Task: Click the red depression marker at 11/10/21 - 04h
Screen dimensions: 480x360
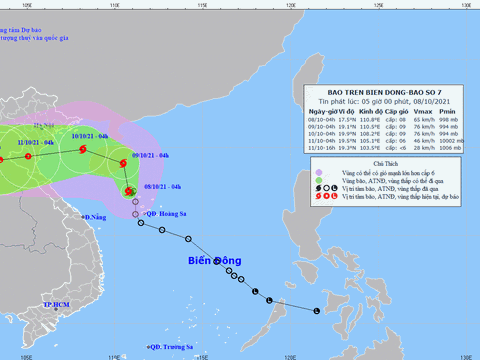Action: (28, 156)
